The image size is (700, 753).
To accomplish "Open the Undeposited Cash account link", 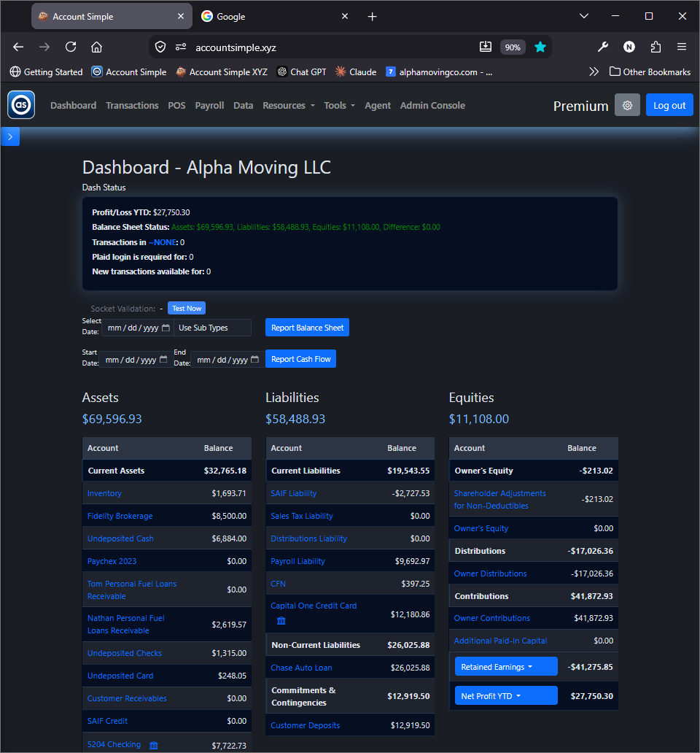I will (120, 538).
